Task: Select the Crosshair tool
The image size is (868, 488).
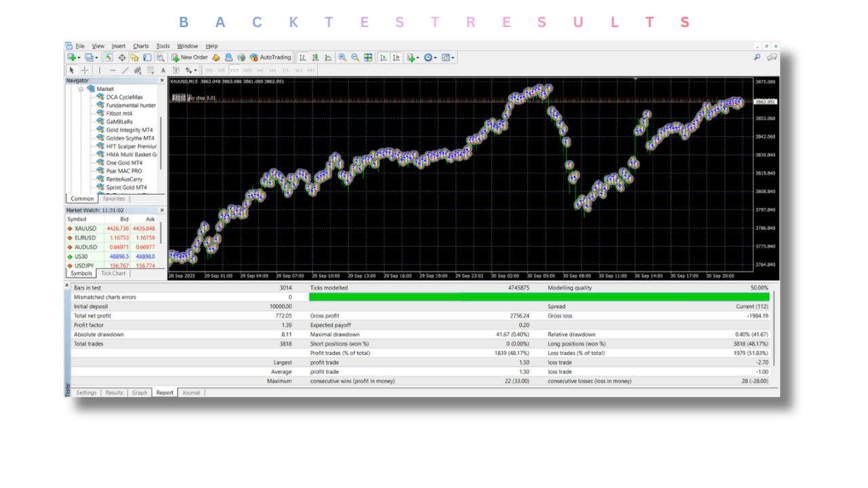Action: click(83, 69)
